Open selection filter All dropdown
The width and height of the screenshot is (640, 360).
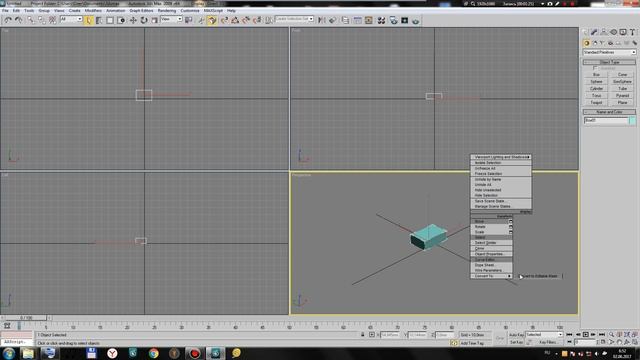pyautogui.click(x=71, y=19)
